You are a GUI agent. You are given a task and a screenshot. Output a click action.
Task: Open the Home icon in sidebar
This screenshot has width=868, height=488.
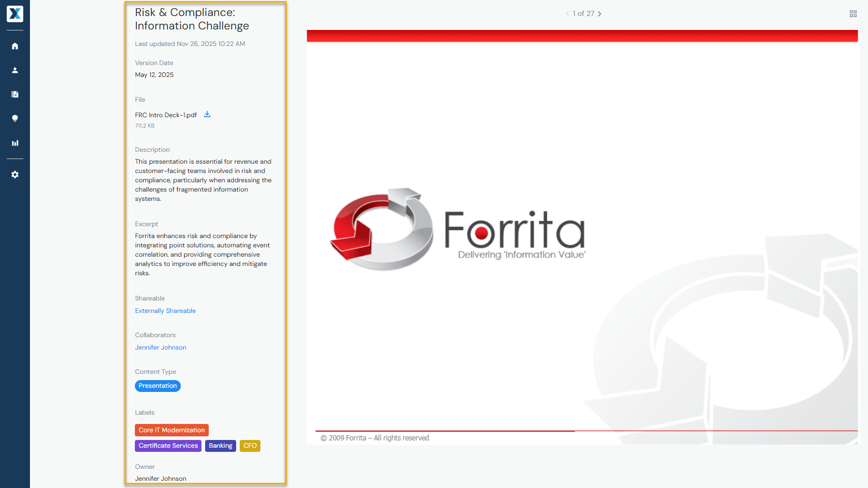[x=15, y=46]
